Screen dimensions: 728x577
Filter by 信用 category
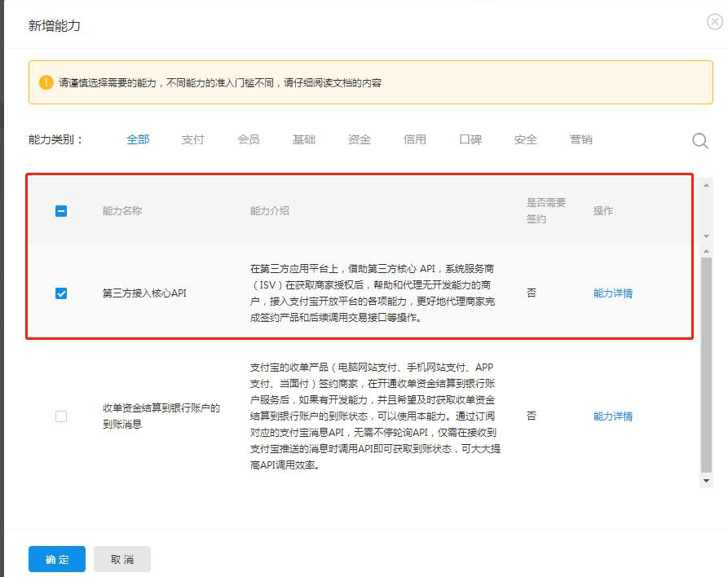tap(415, 139)
